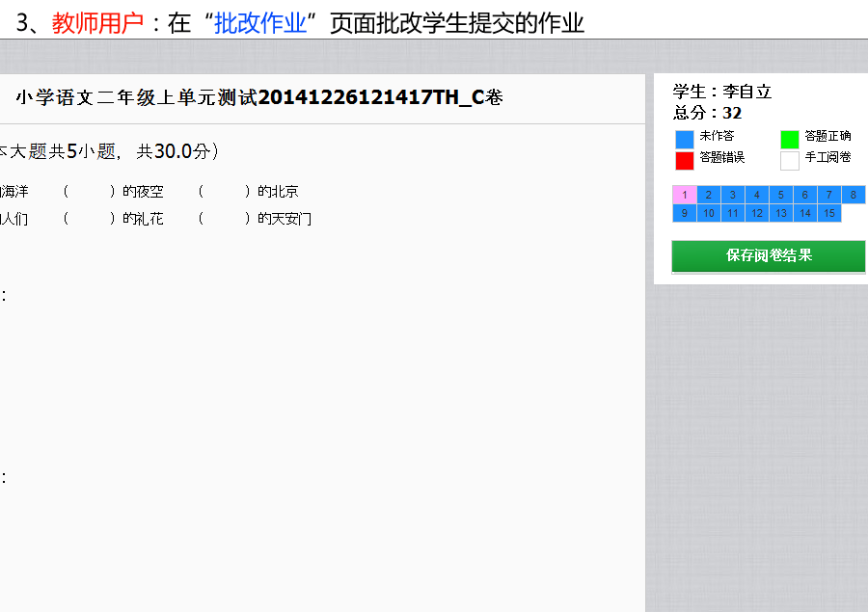This screenshot has width=868, height=612.
Task: Click the green 答题正确 legend swatch
Action: 790,139
